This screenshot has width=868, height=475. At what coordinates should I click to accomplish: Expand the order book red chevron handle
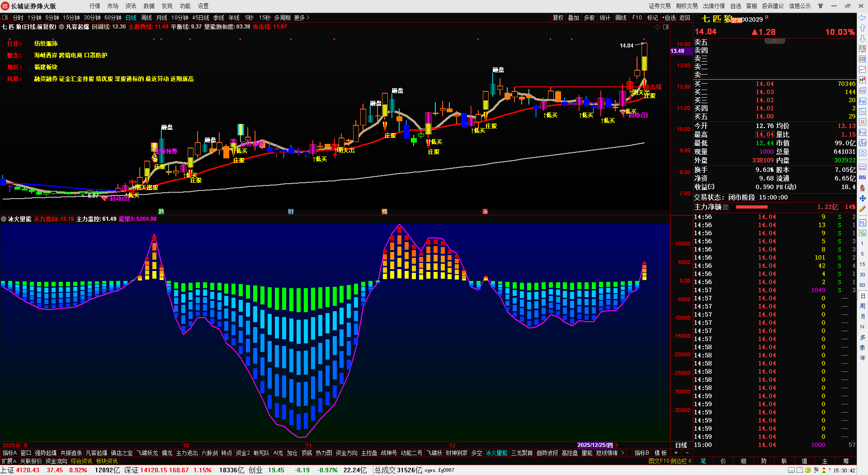(774, 41)
